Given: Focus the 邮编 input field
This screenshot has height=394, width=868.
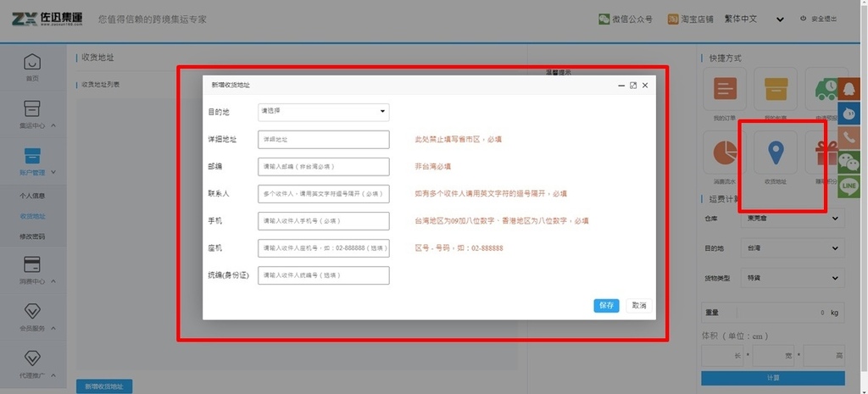Looking at the screenshot, I should [323, 167].
